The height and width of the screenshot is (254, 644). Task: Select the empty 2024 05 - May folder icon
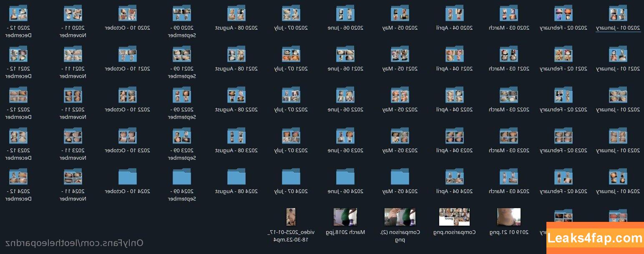[400, 177]
